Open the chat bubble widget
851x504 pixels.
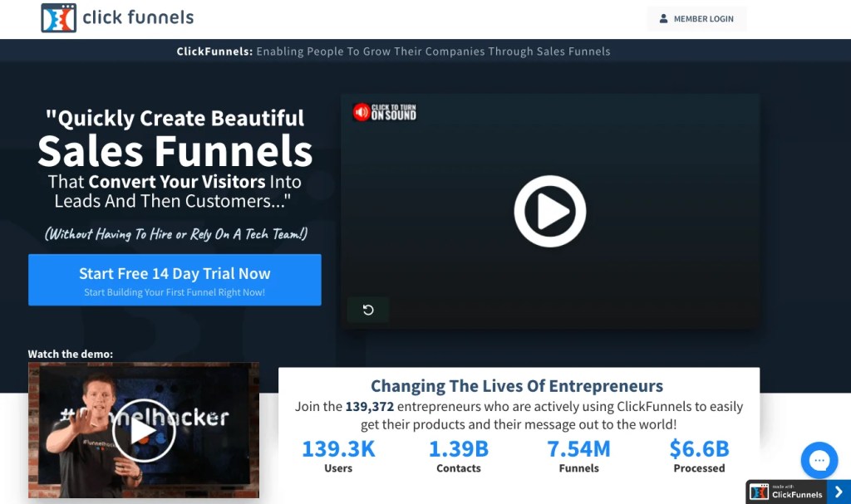(819, 460)
